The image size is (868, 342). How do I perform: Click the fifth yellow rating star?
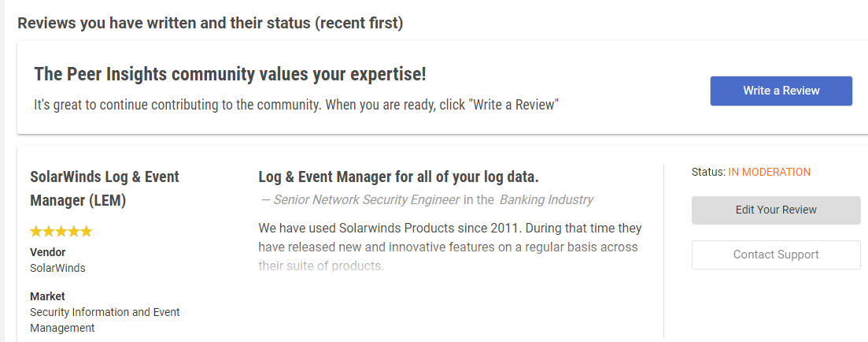[x=87, y=232]
